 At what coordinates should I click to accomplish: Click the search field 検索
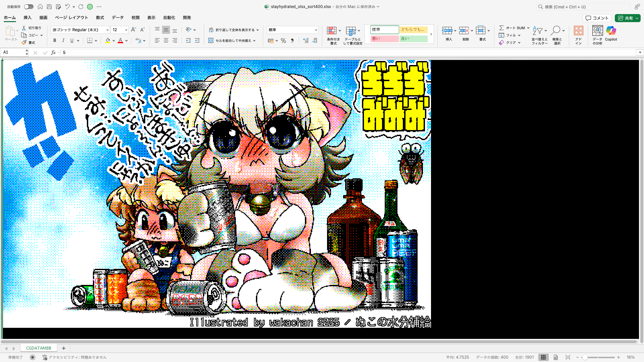(584, 7)
